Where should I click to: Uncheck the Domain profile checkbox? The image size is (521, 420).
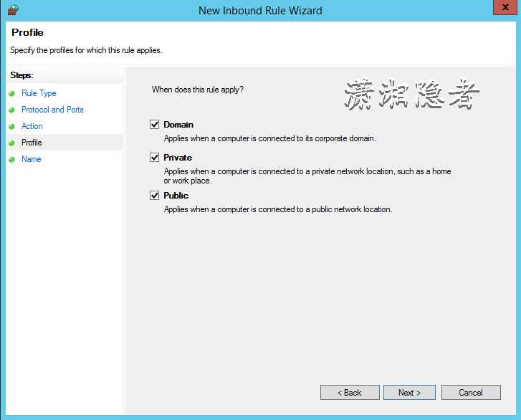154,125
